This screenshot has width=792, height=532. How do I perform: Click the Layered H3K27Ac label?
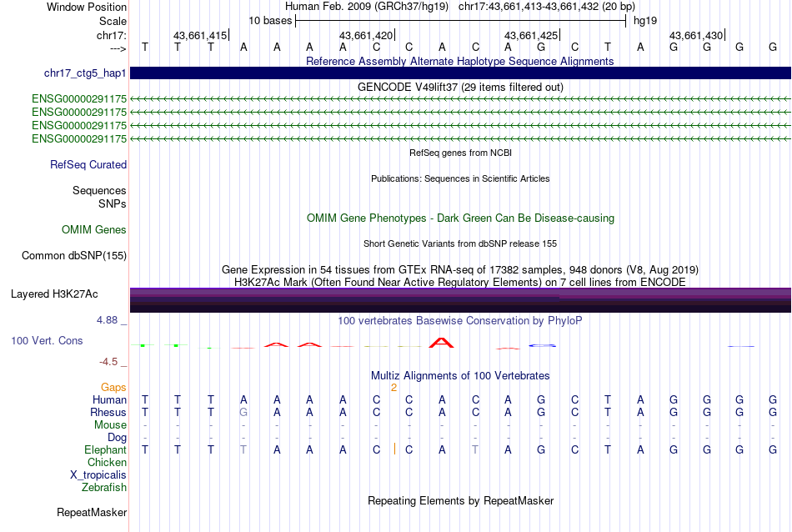point(54,294)
